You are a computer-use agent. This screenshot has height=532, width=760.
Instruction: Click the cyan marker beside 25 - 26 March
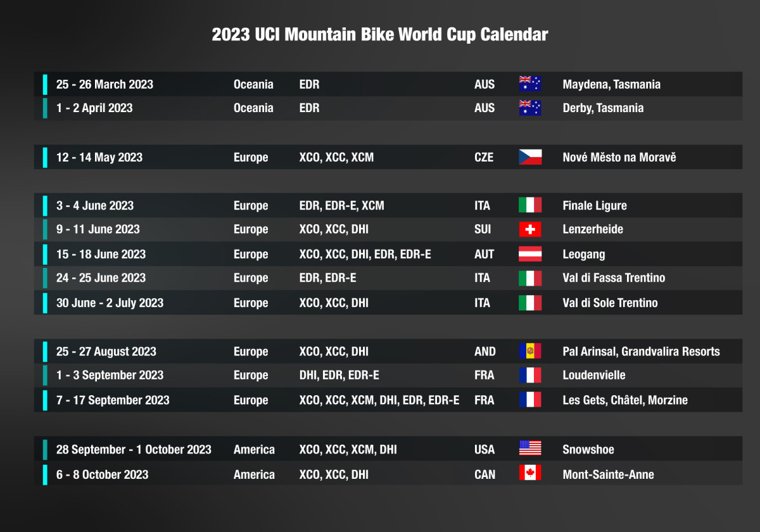tap(45, 84)
